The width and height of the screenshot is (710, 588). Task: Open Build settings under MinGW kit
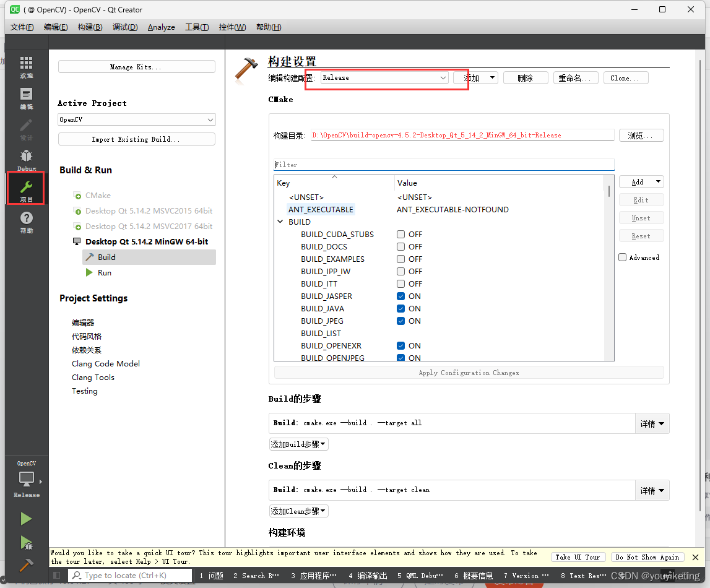point(149,257)
